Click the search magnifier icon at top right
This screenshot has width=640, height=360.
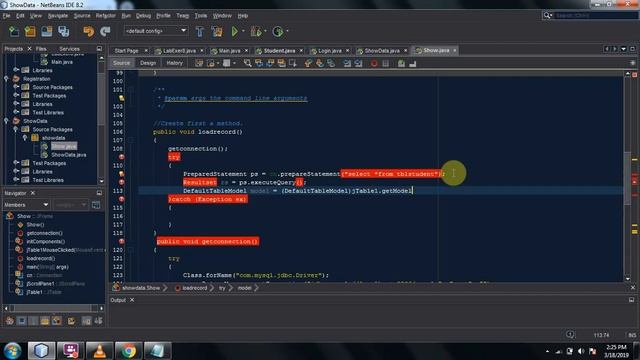547,16
